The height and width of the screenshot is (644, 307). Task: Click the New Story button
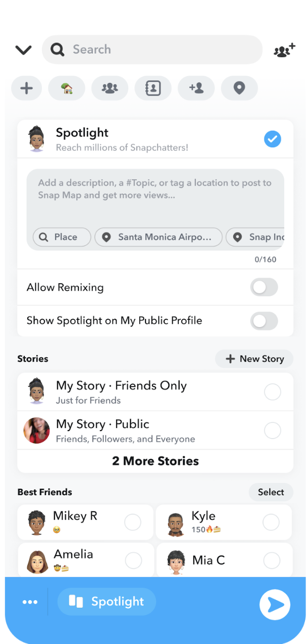254,359
